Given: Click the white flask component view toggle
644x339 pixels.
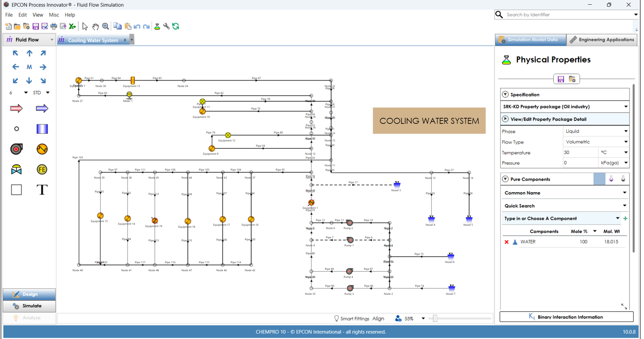Looking at the screenshot, I should [x=623, y=179].
